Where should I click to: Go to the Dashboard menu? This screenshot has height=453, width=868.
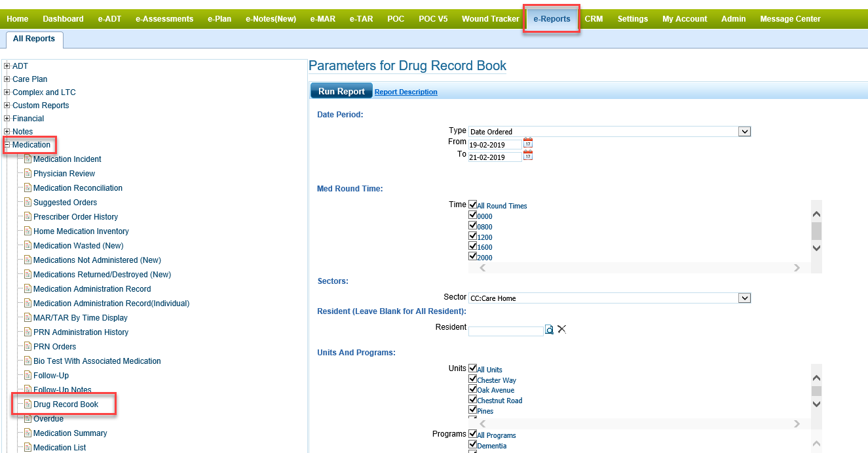(x=64, y=19)
